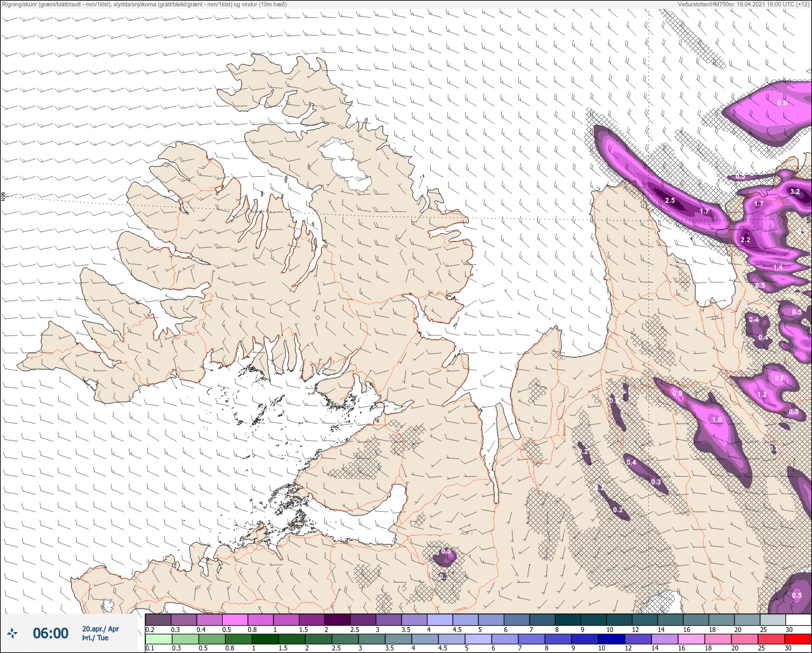The image size is (812, 653).
Task: Click the '20.apr./ Apr' date text
Action: click(100, 629)
